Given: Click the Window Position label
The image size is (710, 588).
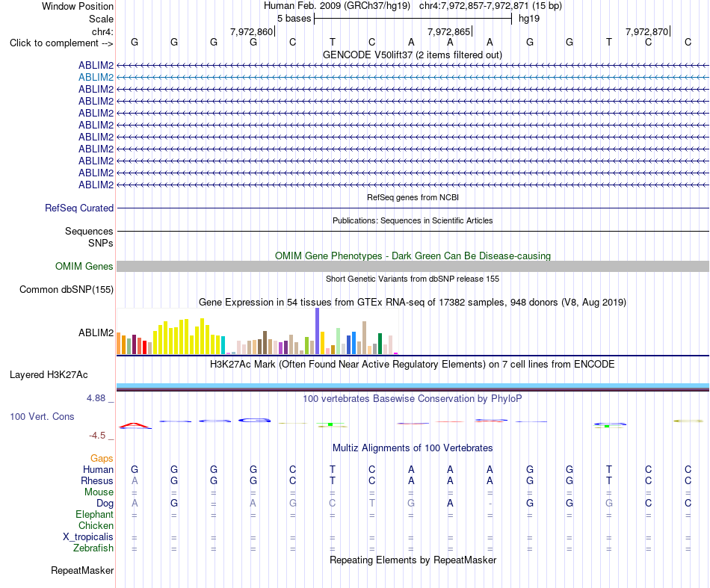Looking at the screenshot, I should [x=78, y=6].
